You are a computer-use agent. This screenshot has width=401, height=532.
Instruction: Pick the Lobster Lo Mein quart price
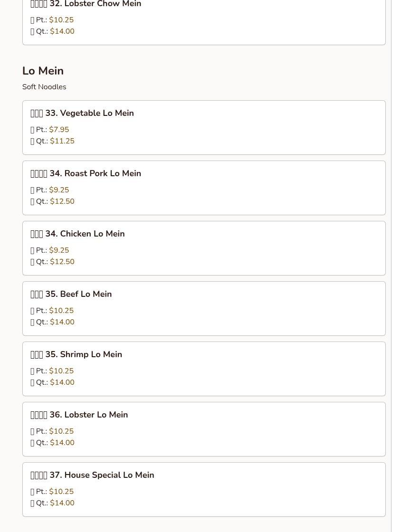pos(62,443)
